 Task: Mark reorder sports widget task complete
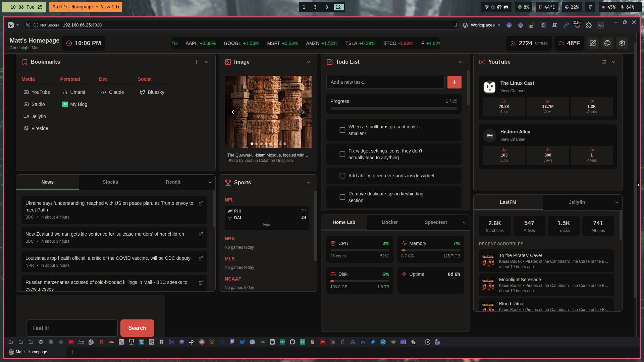point(342,176)
